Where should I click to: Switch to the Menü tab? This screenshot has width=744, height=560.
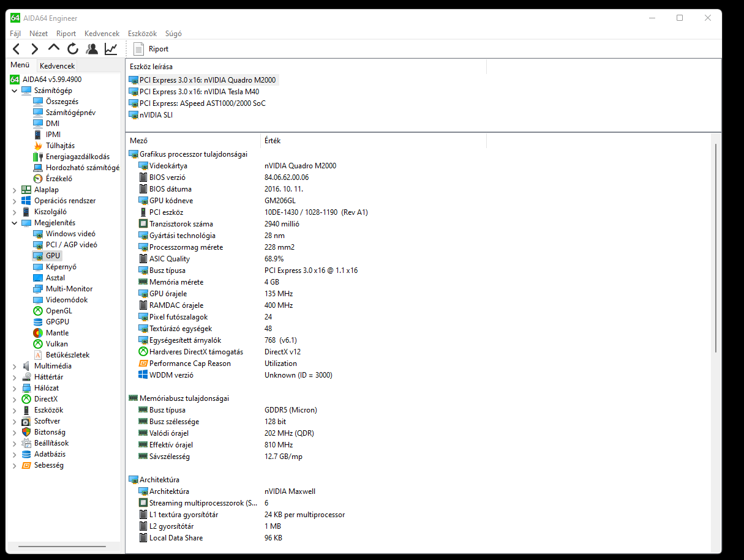point(20,65)
